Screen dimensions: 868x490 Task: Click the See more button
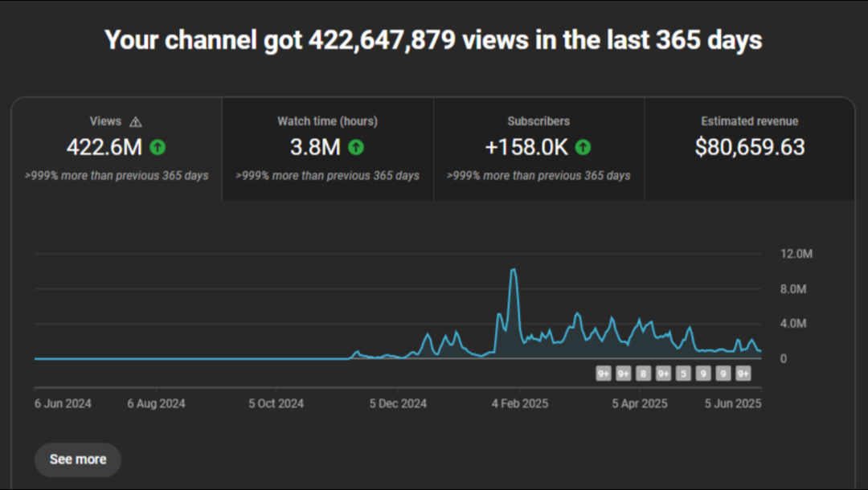tap(78, 459)
